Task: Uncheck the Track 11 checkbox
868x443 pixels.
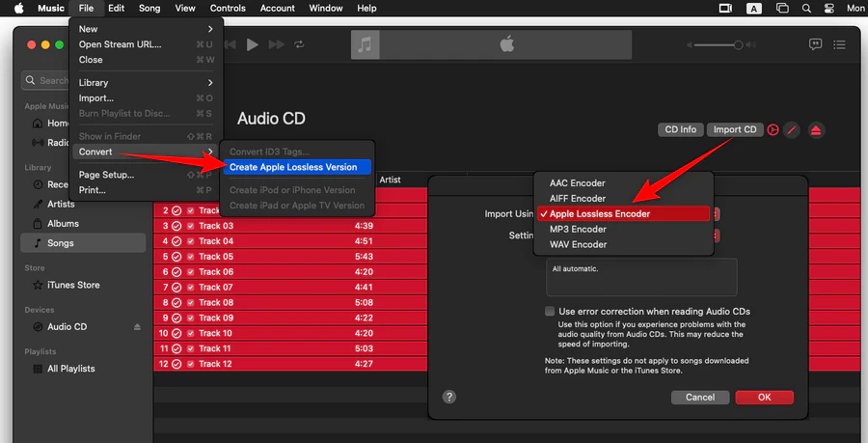Action: (x=190, y=348)
